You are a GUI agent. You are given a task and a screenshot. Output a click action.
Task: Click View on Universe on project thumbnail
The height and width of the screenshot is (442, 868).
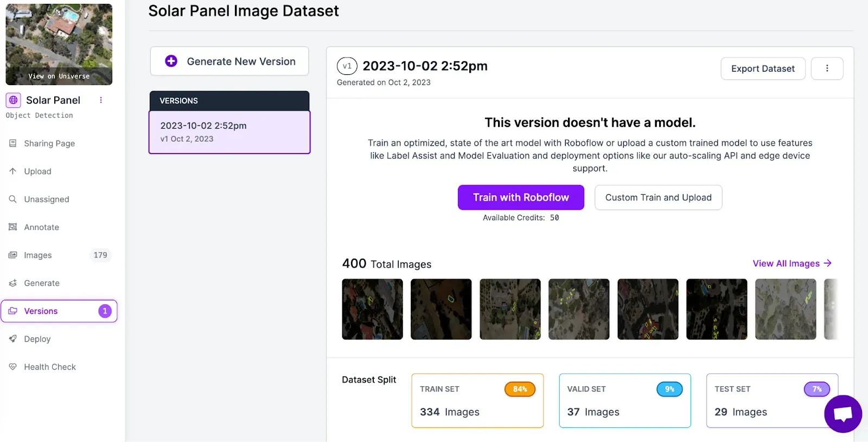coord(59,76)
